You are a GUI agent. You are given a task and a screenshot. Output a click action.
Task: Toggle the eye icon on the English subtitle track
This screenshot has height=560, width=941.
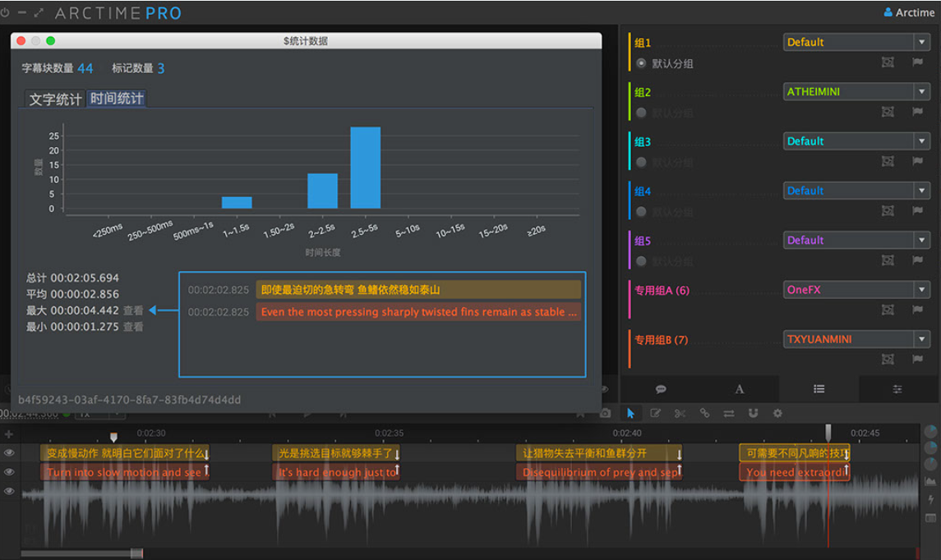(8, 470)
